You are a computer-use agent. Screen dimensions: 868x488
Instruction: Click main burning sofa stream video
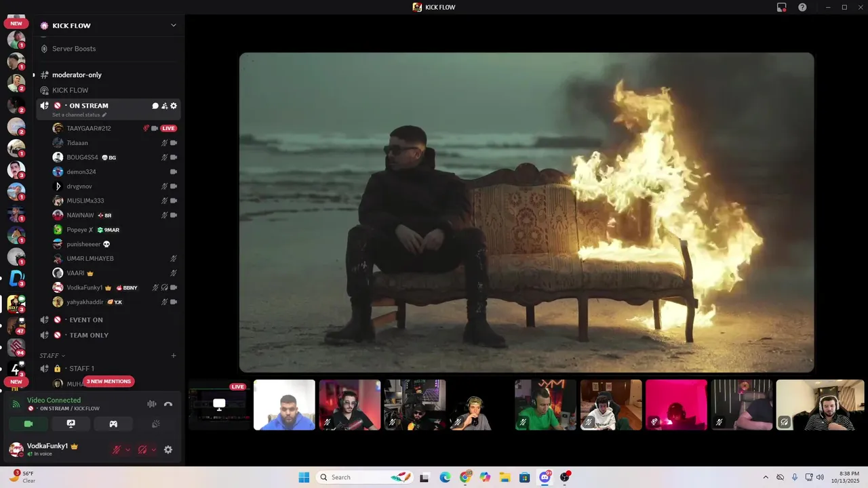(526, 213)
